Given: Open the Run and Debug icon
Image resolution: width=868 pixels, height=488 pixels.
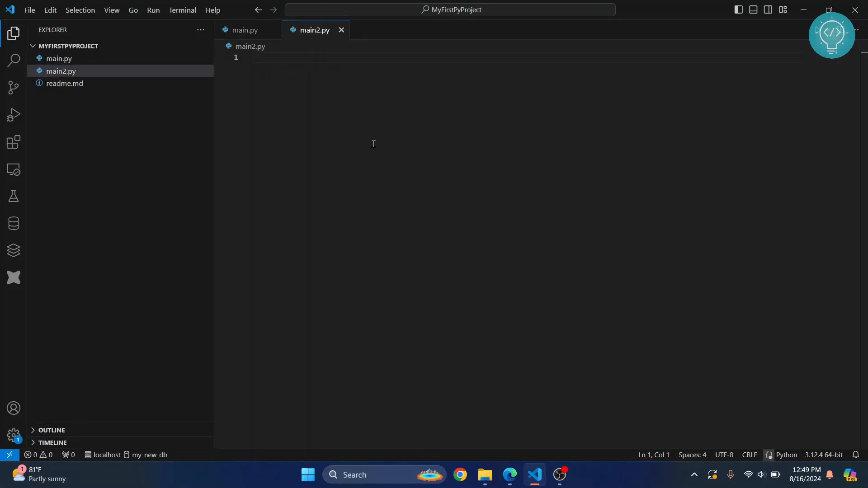Looking at the screenshot, I should point(13,114).
